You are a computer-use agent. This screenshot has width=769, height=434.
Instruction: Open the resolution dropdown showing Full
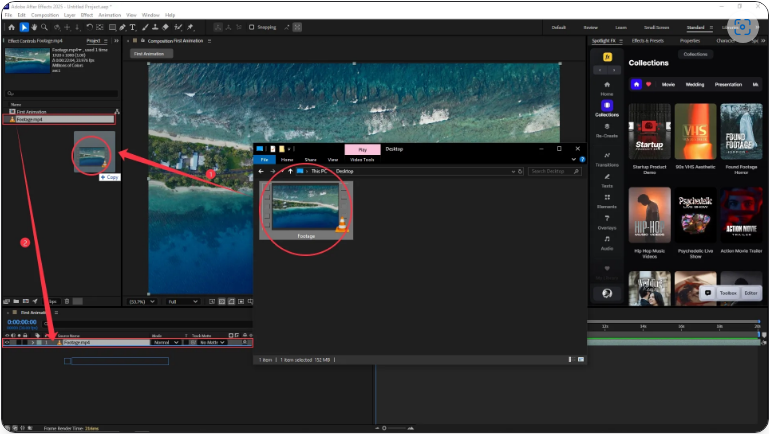tap(182, 302)
